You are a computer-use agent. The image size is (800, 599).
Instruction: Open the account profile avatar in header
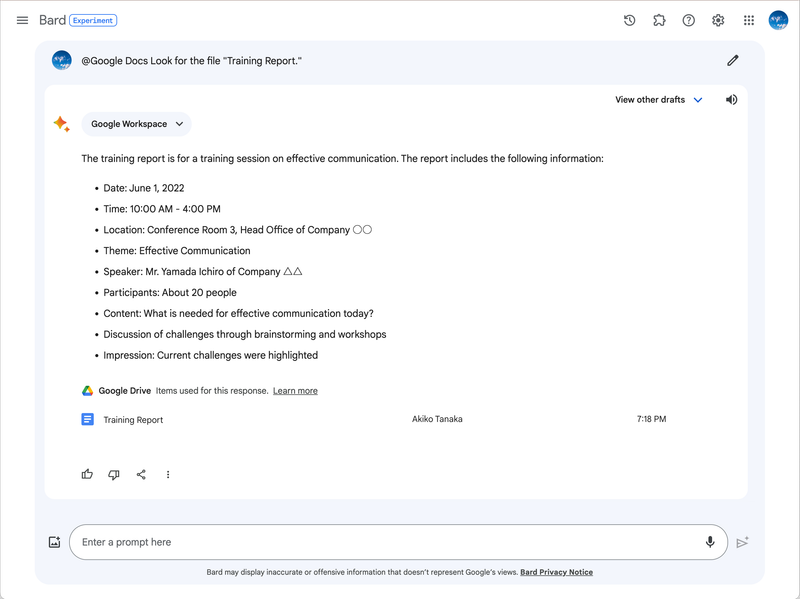pos(779,20)
